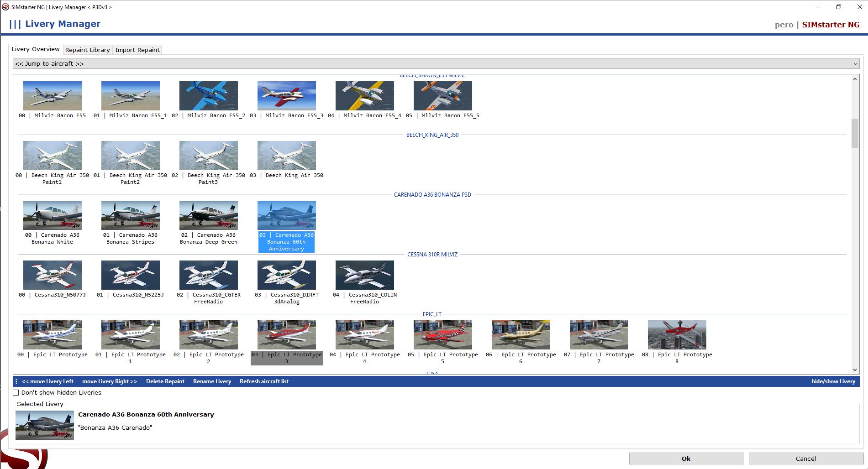Click the selected livery preview image
This screenshot has width=868, height=469.
[45, 425]
